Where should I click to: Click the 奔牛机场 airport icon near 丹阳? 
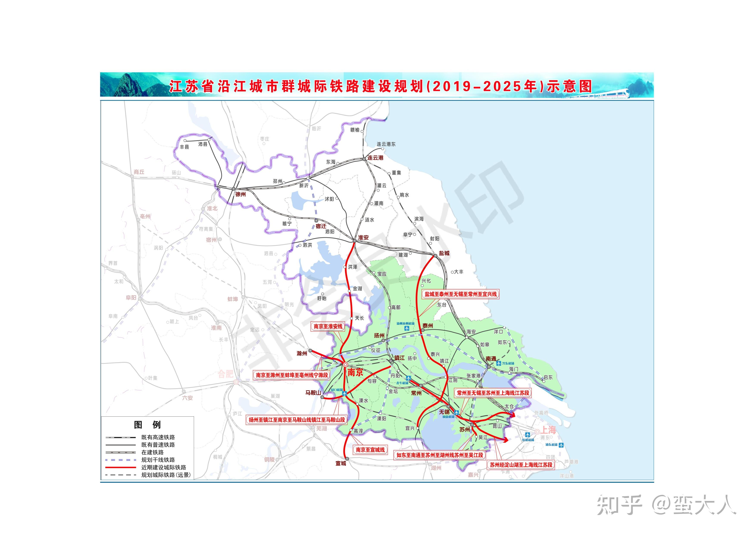408,378
